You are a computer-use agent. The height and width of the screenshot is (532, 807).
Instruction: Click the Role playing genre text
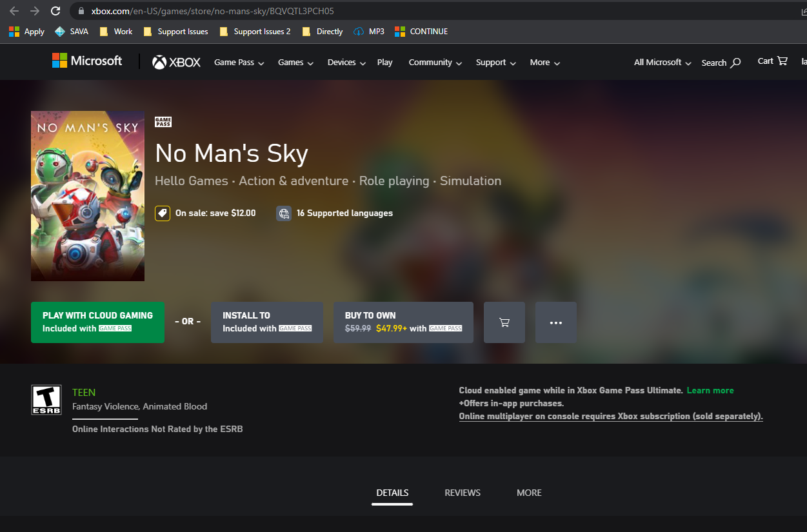pyautogui.click(x=394, y=181)
